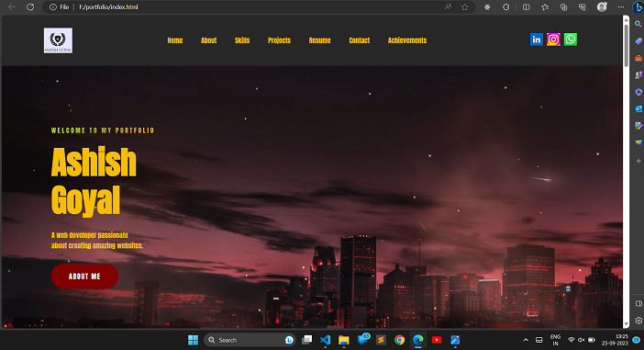Screen dimensions: 644x350
Task: Open Google Chrome from the taskbar
Action: pos(399,340)
